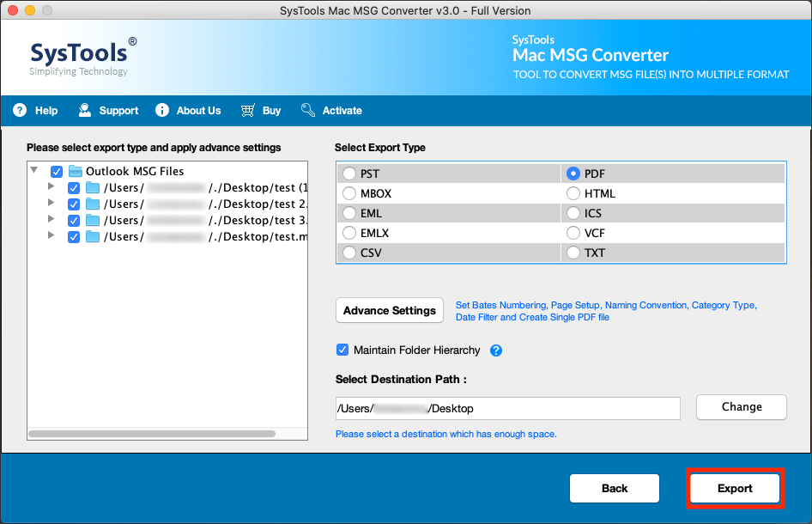Viewport: 812px width, 524px height.
Task: Uncheck the Outlook MSG Files checkbox
Action: coord(57,171)
